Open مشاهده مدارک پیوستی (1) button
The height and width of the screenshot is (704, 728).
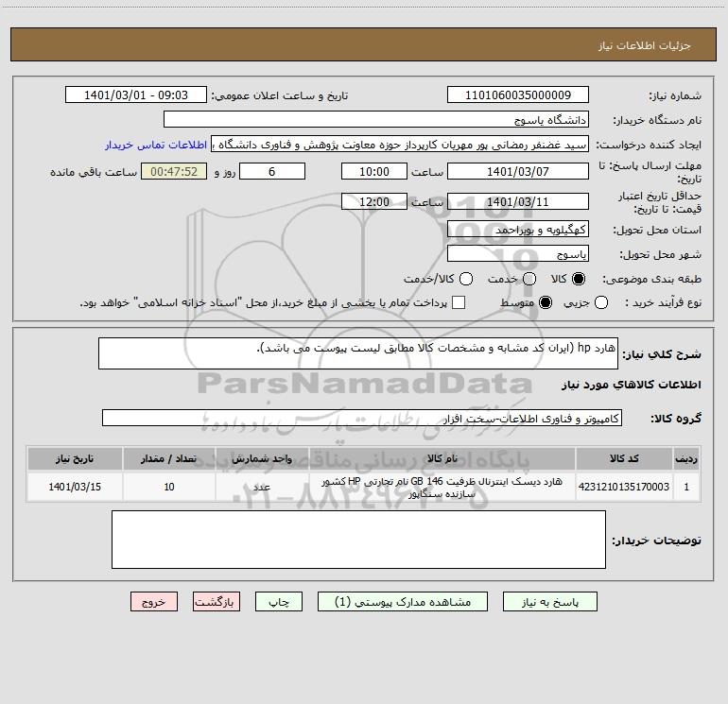pyautogui.click(x=403, y=601)
